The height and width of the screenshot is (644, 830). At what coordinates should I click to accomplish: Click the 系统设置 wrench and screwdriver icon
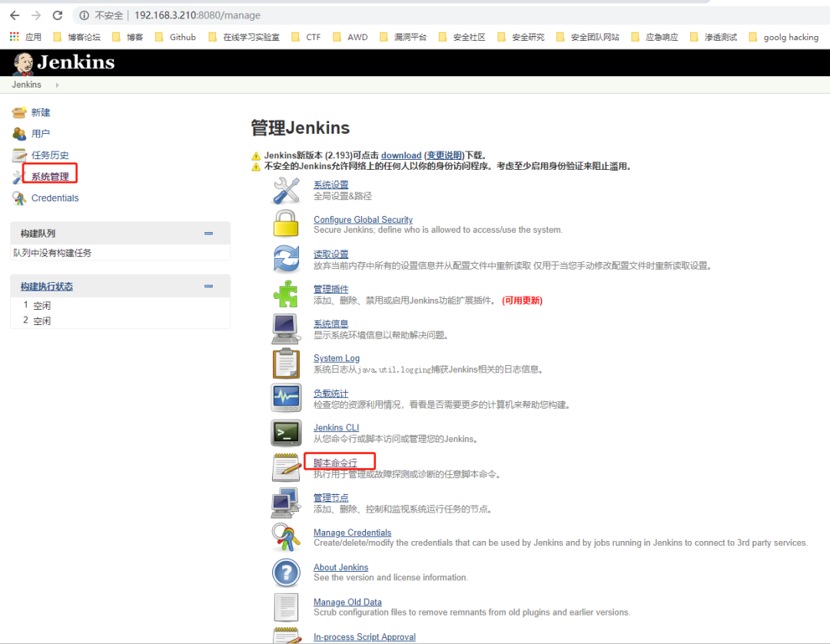(x=287, y=191)
